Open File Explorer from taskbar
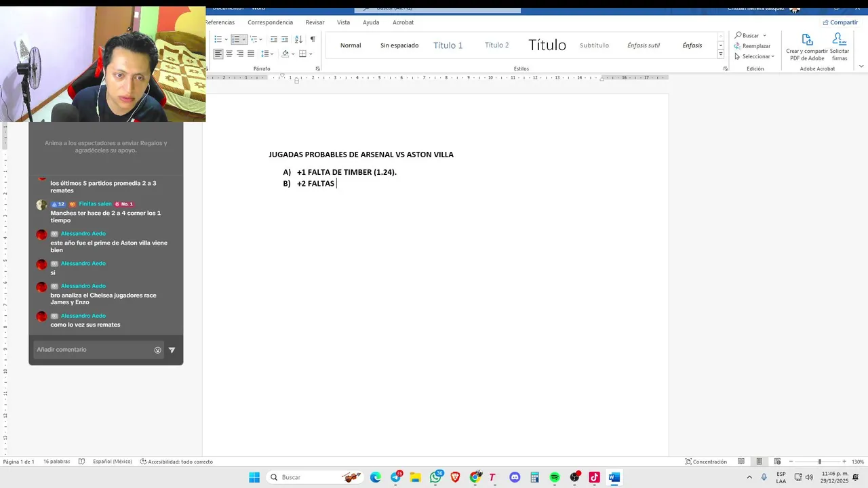This screenshot has width=868, height=488. tap(416, 477)
